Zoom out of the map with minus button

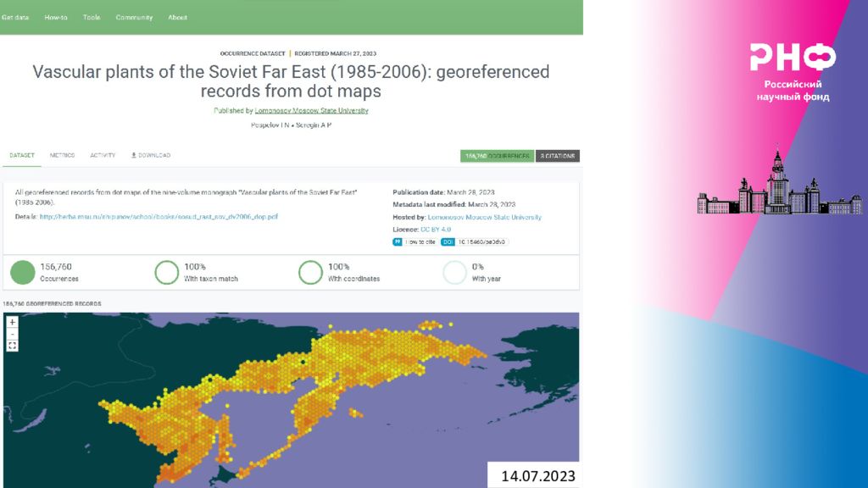click(x=12, y=334)
